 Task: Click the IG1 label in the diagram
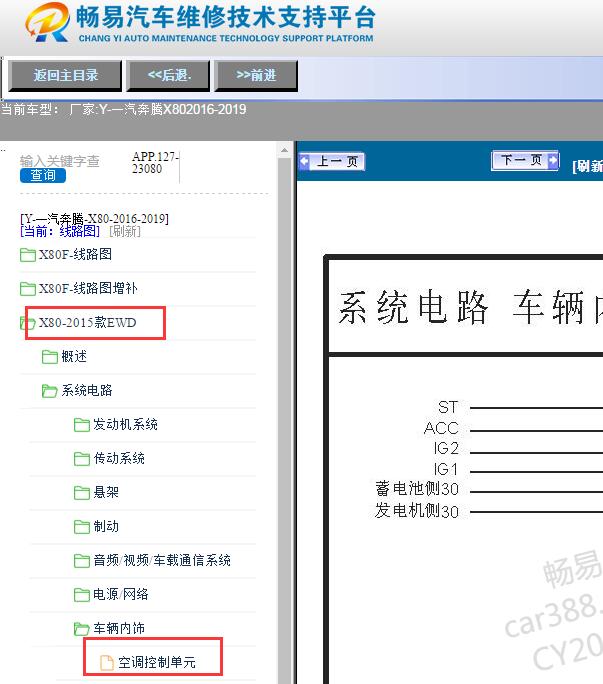446,469
